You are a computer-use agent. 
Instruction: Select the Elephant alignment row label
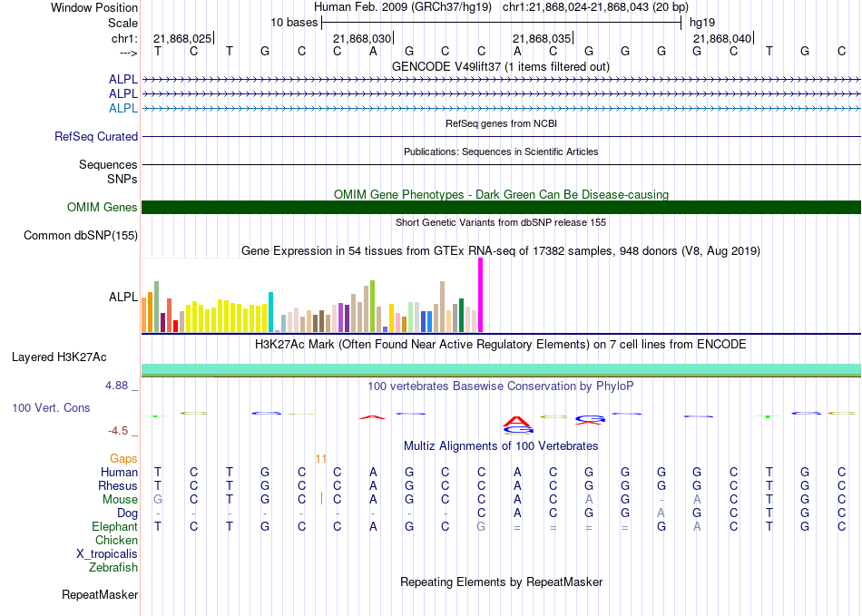[114, 527]
